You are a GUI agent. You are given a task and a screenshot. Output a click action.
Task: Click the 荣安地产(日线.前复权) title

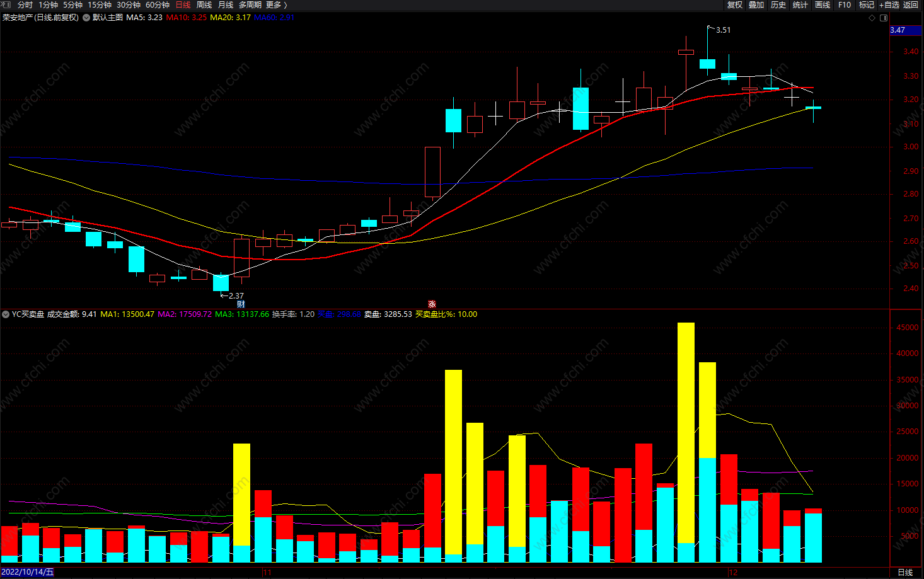tap(41, 18)
